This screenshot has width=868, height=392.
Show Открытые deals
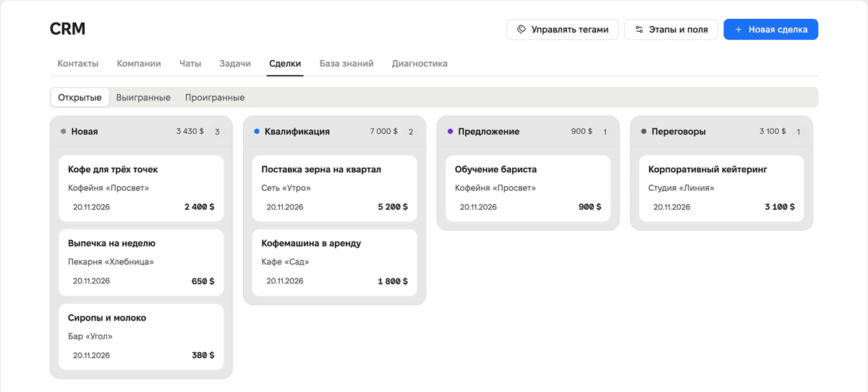80,98
